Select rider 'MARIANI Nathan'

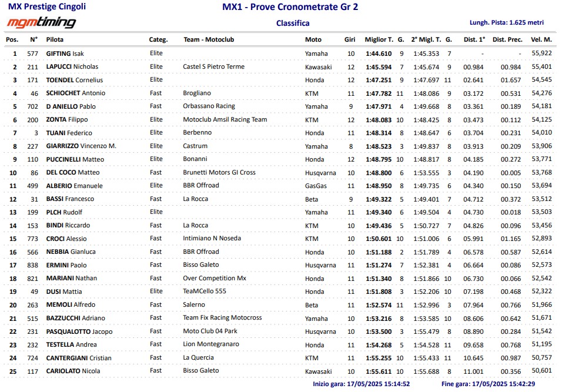71,279
